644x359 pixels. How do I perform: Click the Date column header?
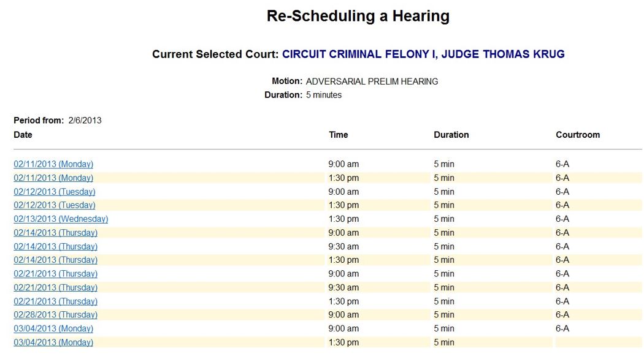[x=23, y=135]
